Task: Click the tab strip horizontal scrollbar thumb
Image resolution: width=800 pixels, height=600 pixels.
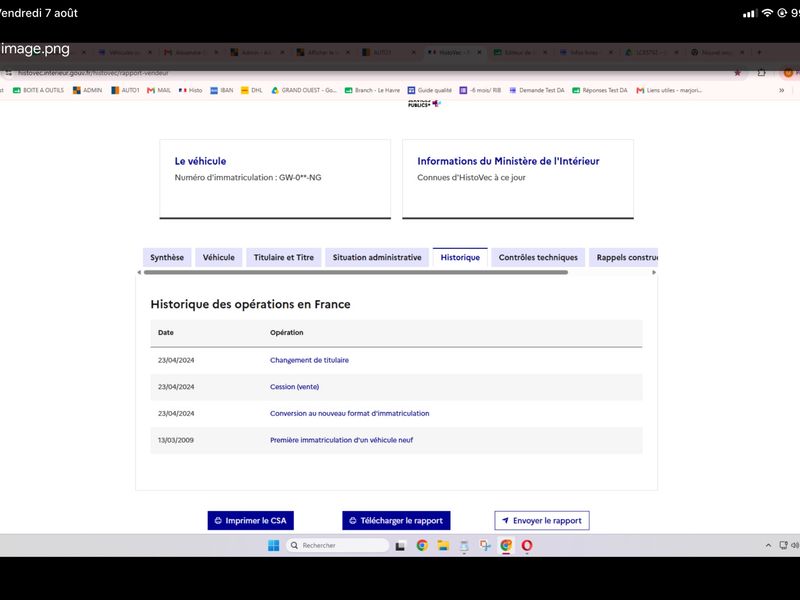Action: pos(356,272)
